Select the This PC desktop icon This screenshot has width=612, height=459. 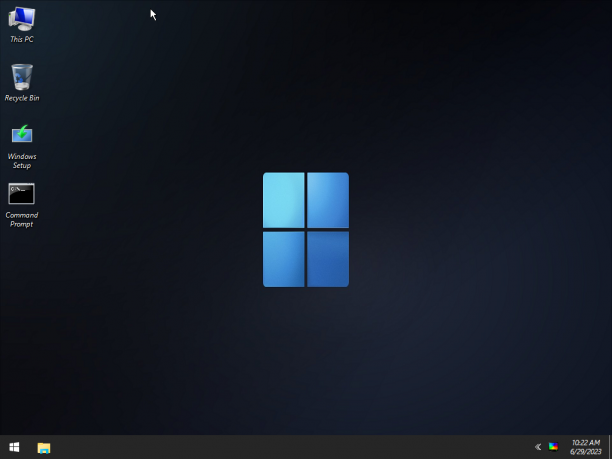22,25
